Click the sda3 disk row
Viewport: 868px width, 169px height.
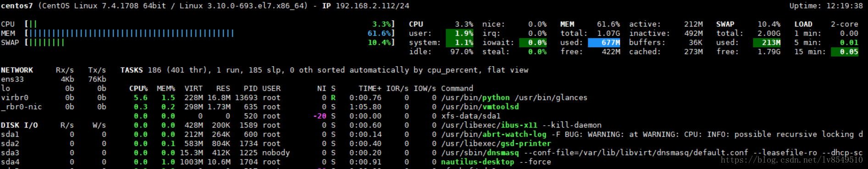(x=54, y=152)
